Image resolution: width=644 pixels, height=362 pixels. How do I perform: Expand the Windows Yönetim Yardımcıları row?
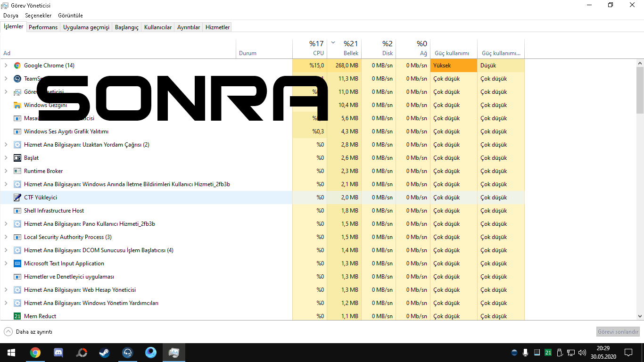[6, 303]
